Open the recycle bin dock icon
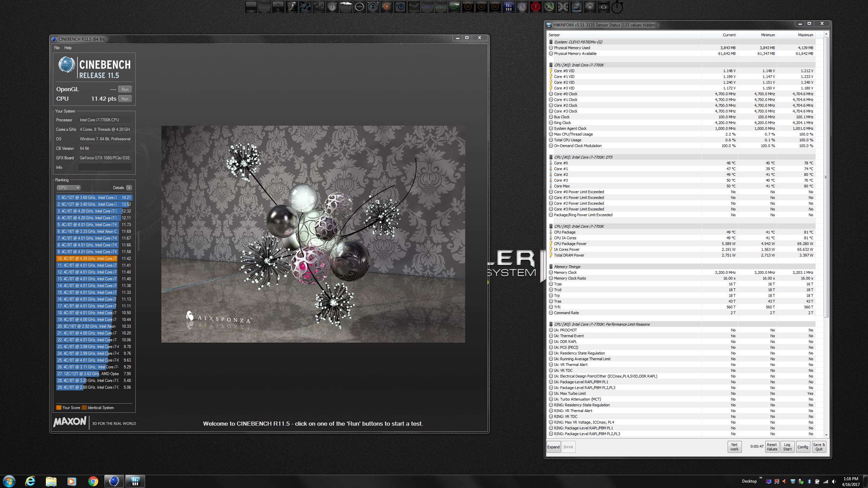Image resolution: width=868 pixels, height=488 pixels. coord(604,7)
